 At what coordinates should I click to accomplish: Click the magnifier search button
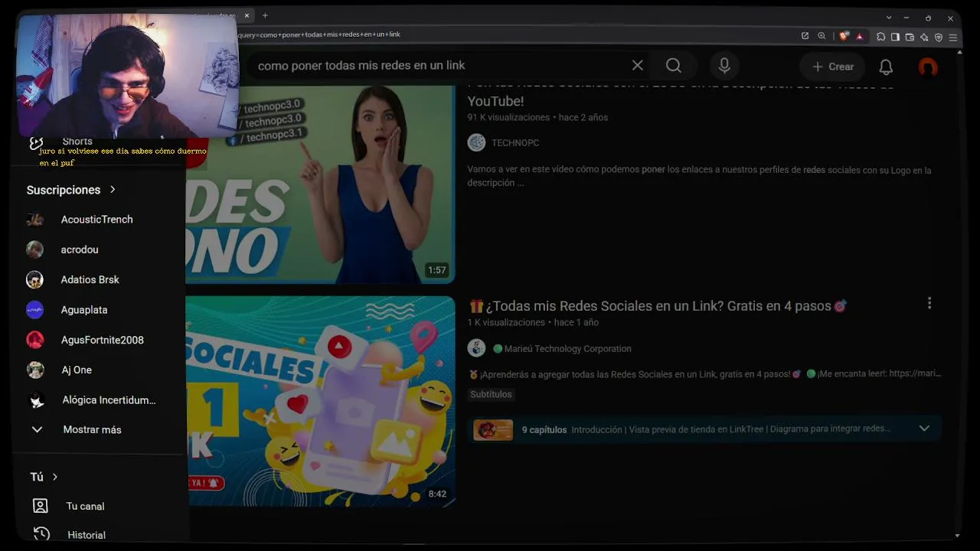pyautogui.click(x=674, y=66)
